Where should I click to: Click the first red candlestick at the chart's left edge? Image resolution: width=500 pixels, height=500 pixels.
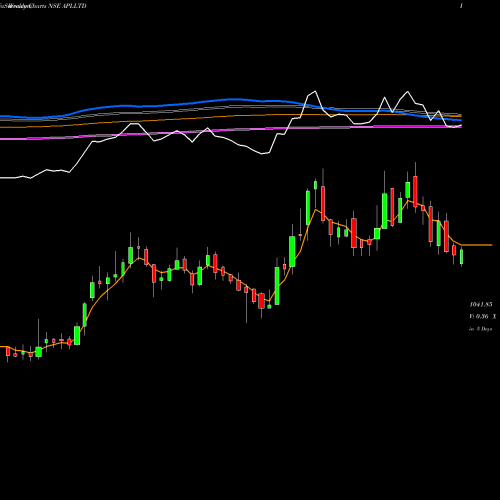pos(8,352)
